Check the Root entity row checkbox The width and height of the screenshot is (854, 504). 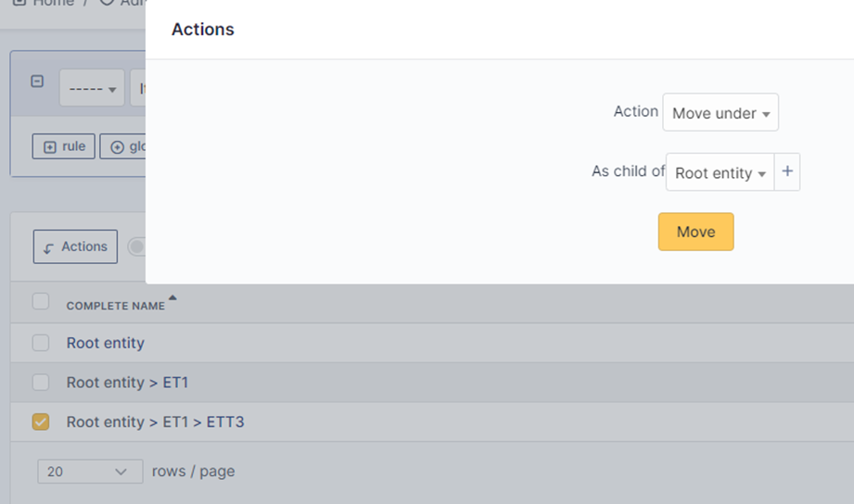41,343
